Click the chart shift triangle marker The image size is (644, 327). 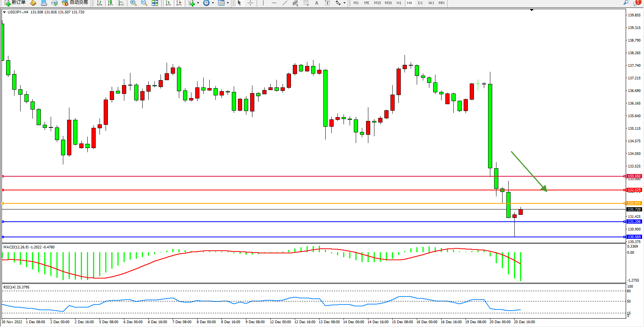tap(532, 10)
